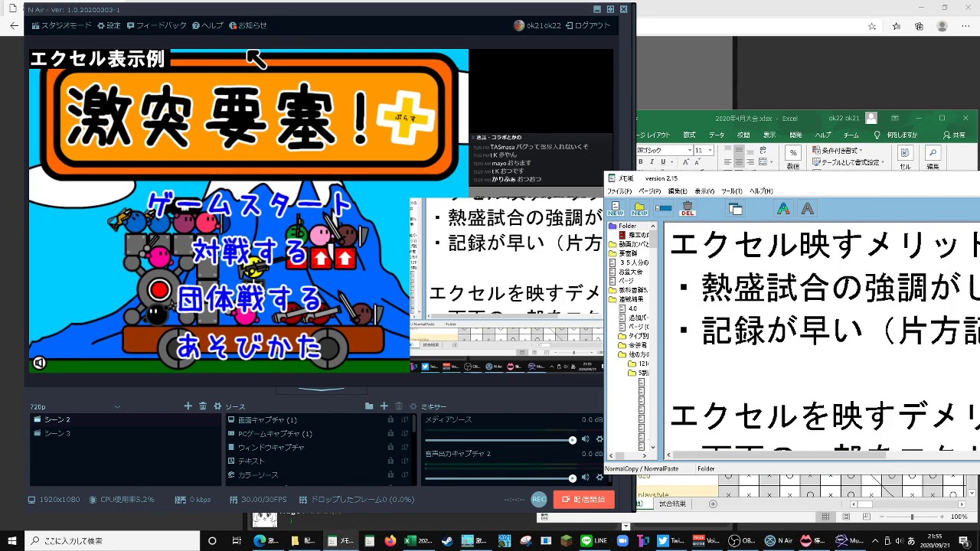Select シーン 3 in the scene list
Image resolution: width=980 pixels, height=551 pixels.
tap(125, 433)
